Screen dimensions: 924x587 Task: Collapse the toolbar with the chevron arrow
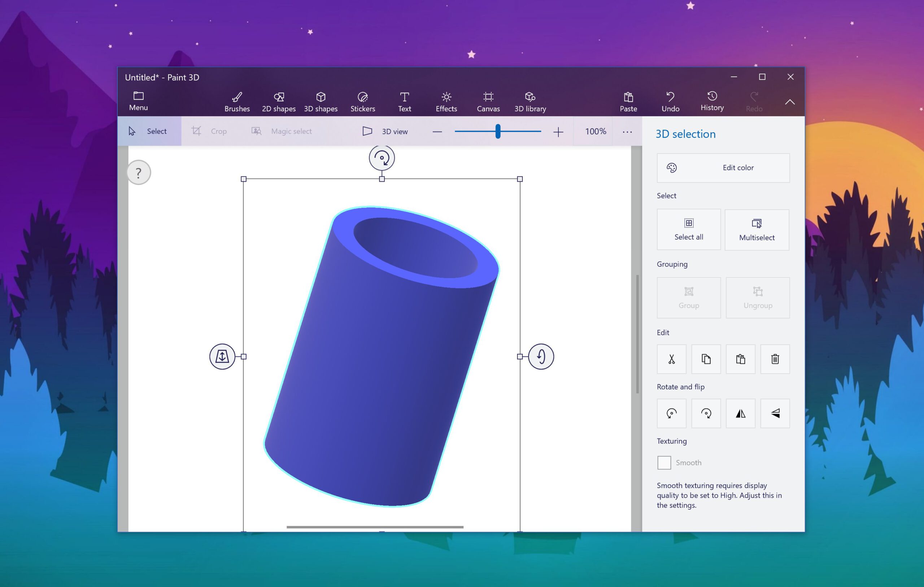(790, 102)
